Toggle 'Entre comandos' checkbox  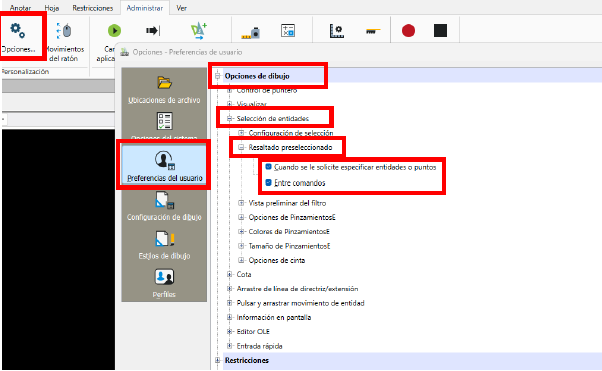pos(269,182)
